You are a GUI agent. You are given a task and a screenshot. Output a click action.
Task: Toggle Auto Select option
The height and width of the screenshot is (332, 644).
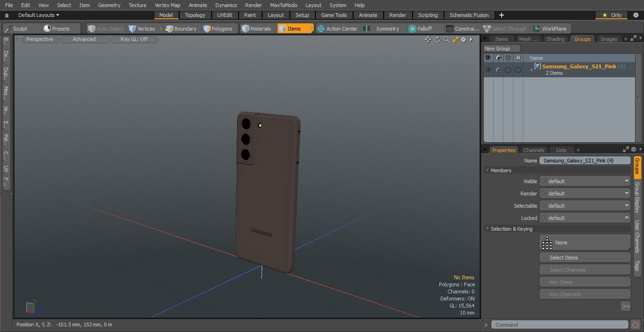click(105, 29)
